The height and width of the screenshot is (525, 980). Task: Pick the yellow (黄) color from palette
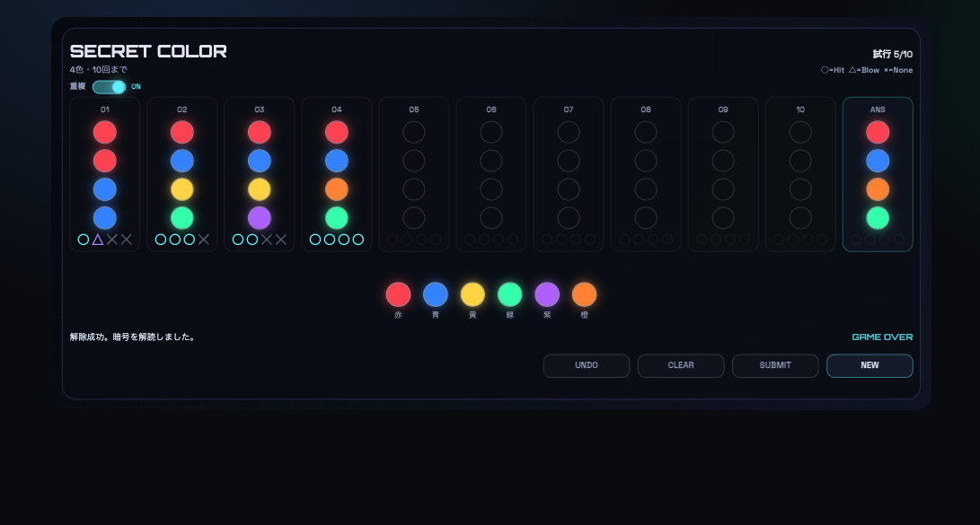(472, 294)
